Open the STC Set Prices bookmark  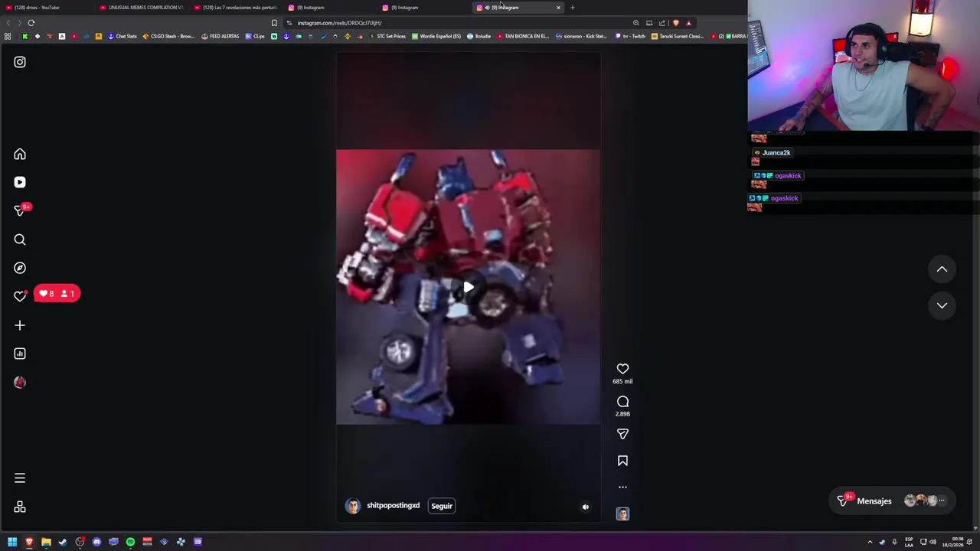(387, 36)
